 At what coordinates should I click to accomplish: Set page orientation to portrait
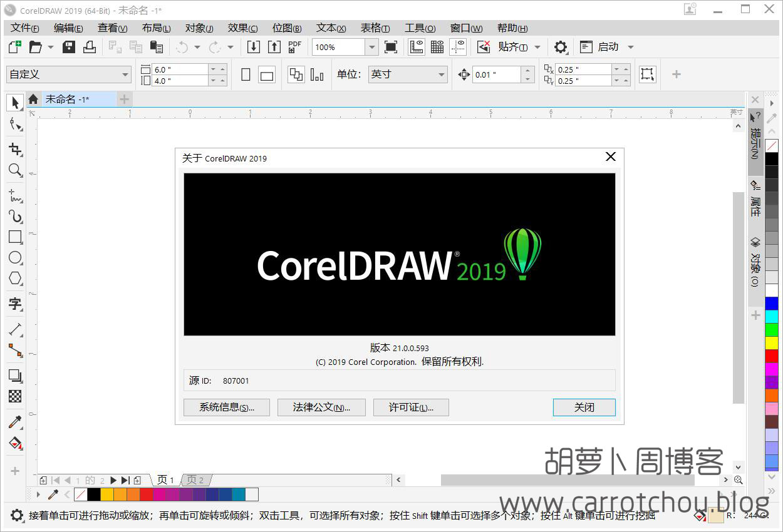(246, 74)
